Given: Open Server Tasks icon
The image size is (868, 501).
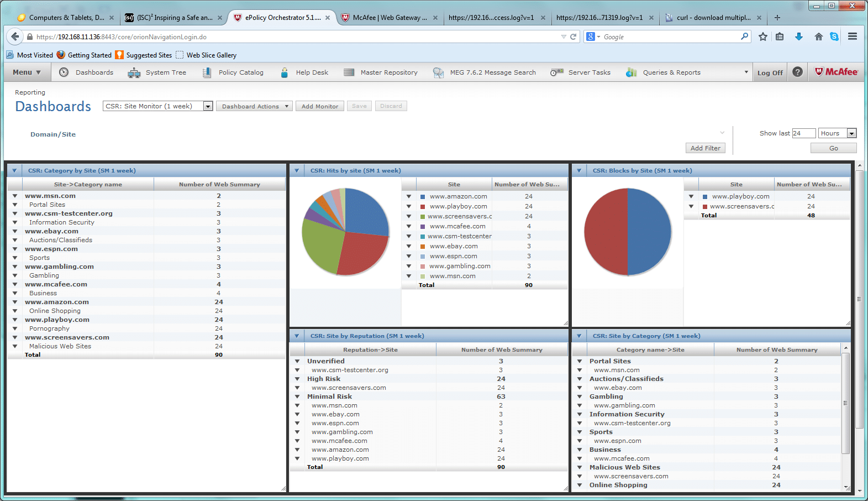Looking at the screenshot, I should pyautogui.click(x=557, y=72).
